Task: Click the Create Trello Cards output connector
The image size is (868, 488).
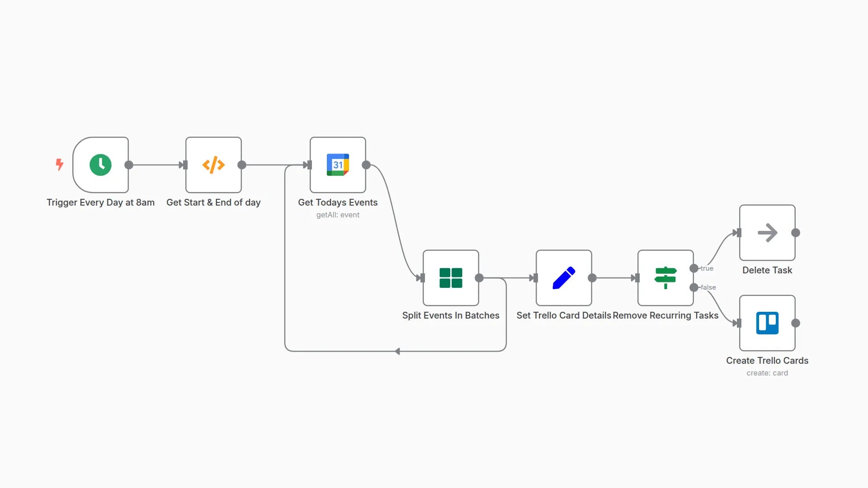Action: click(x=796, y=323)
